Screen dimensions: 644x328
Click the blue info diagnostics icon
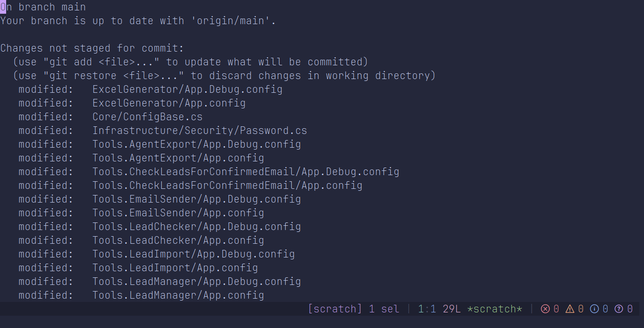594,309
